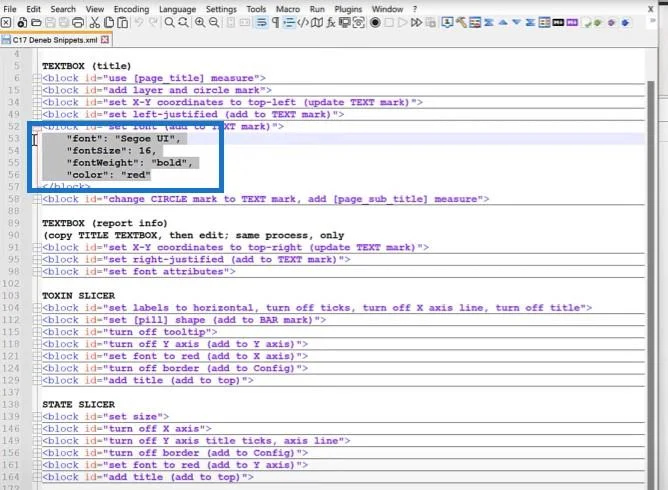Image resolution: width=668 pixels, height=490 pixels.
Task: Click the blue up-triangle toolbar icon
Action: tap(503, 23)
